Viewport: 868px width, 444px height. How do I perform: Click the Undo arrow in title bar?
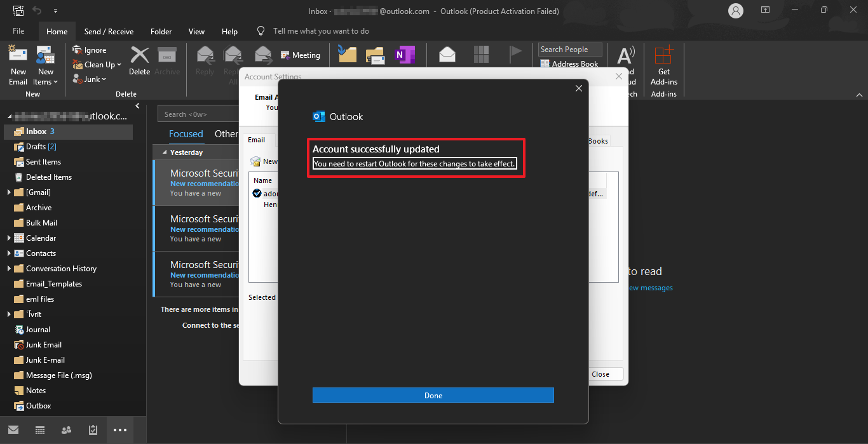click(37, 11)
